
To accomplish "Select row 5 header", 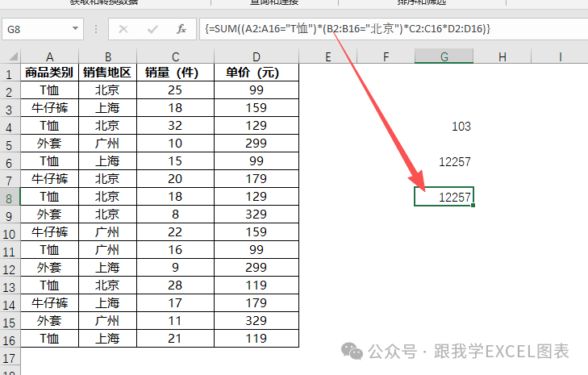I will tap(10, 144).
